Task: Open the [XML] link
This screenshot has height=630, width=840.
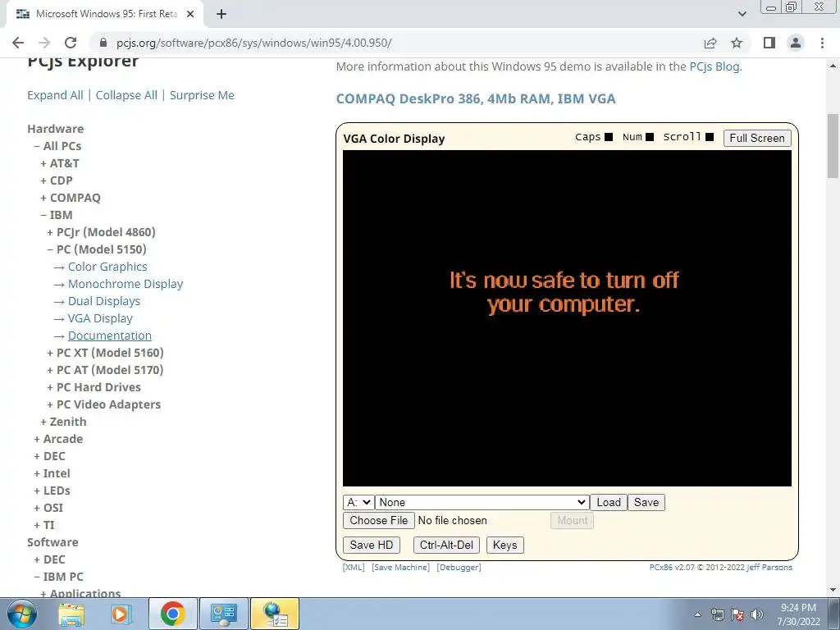Action: tap(354, 568)
